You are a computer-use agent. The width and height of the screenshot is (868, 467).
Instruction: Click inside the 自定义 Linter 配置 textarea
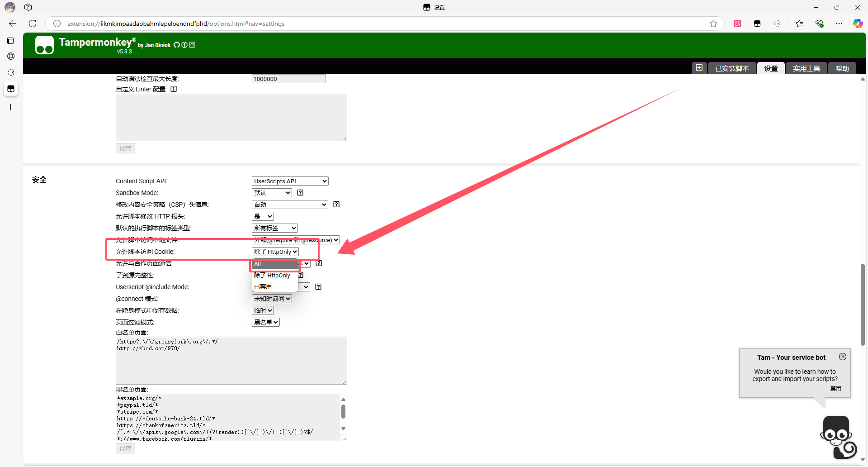[231, 117]
